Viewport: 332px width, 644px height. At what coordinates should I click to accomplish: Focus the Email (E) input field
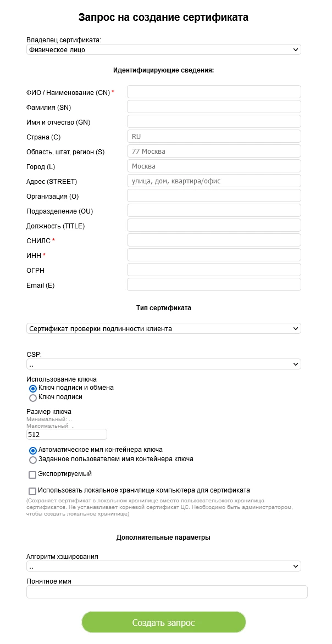pos(214,284)
